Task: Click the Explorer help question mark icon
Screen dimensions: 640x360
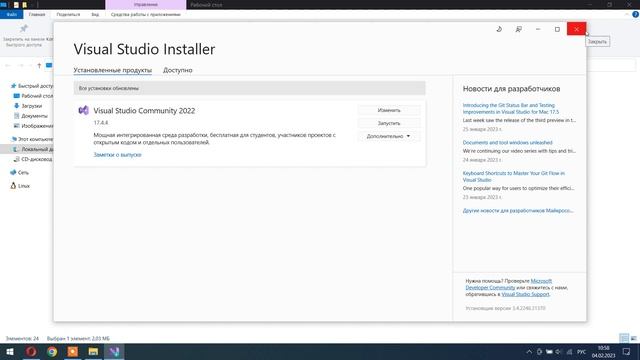Action: (635, 14)
